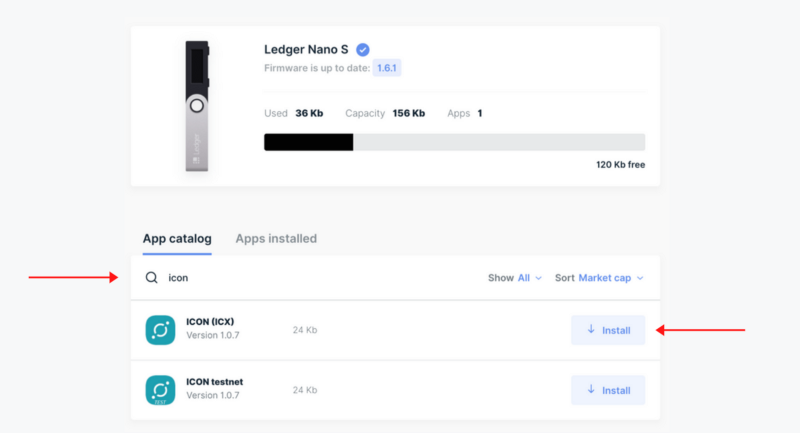The image size is (800, 433).
Task: Switch to the App catalog tab
Action: click(177, 239)
